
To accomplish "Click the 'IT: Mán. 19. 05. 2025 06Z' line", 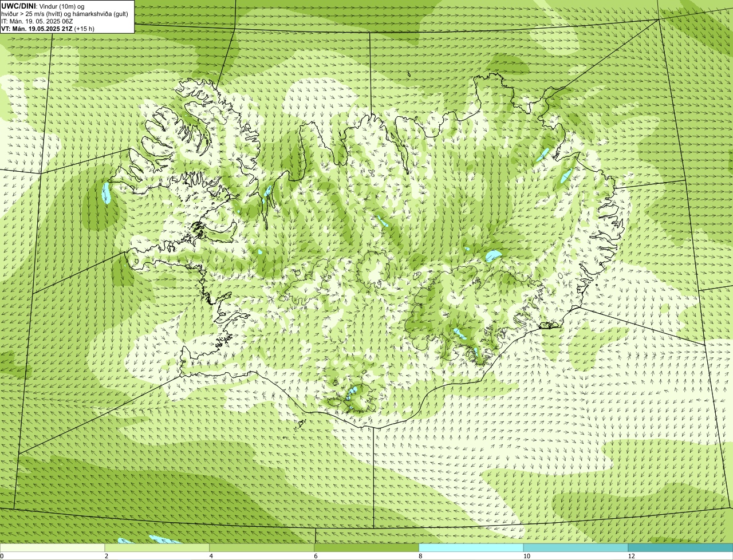I will [x=37, y=21].
